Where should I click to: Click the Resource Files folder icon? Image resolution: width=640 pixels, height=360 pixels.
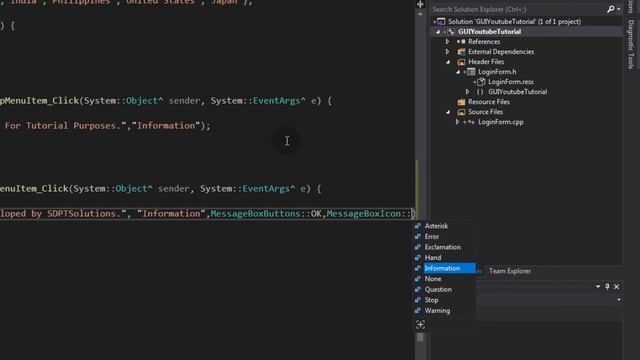click(x=461, y=102)
